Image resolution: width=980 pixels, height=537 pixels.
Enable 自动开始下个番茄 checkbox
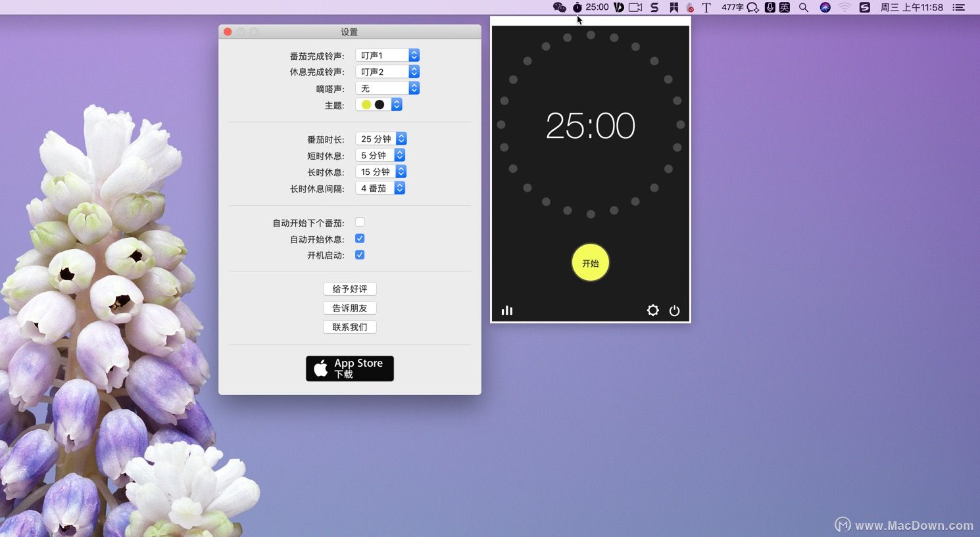360,222
